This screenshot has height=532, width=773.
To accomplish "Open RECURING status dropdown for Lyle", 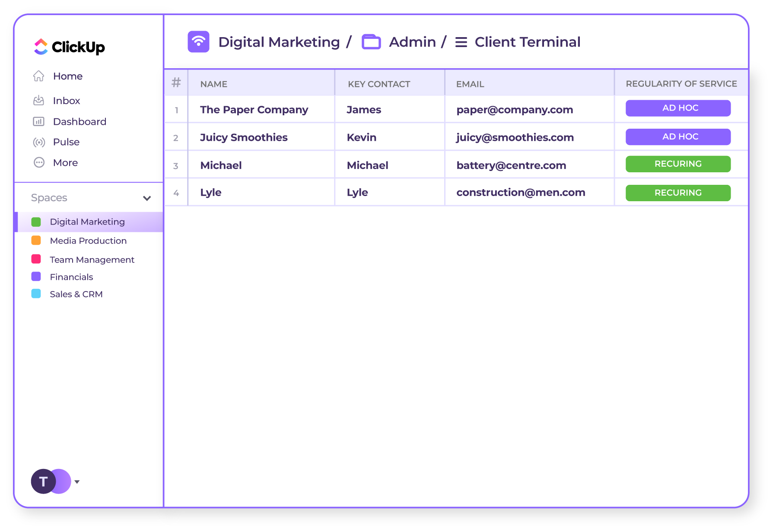I will pos(678,193).
